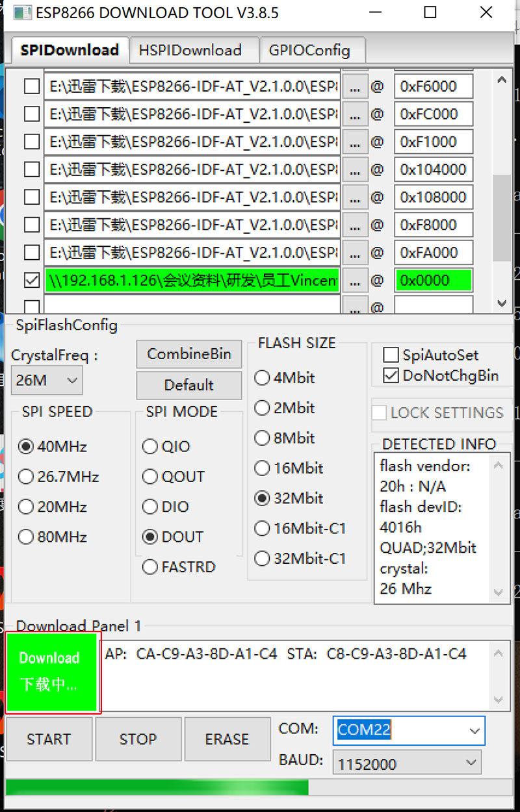Viewport: 520px width, 812px height.
Task: Choose 8Mbit flash size
Action: click(x=285, y=438)
